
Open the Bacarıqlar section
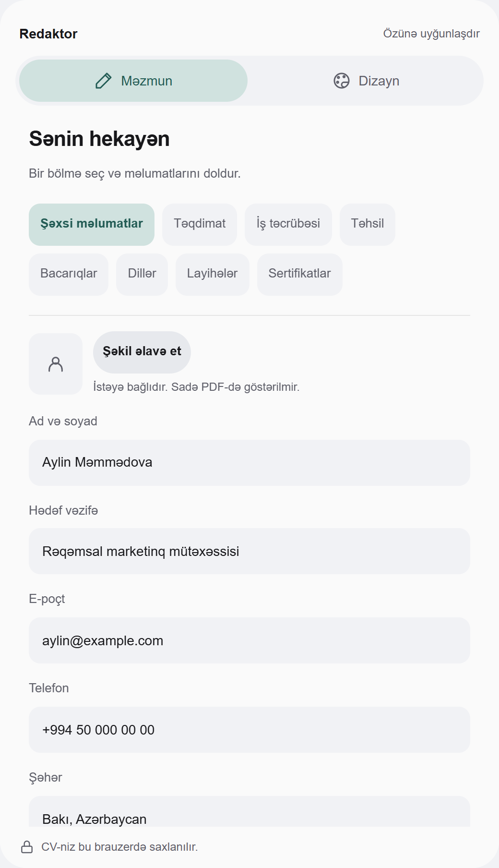click(69, 275)
